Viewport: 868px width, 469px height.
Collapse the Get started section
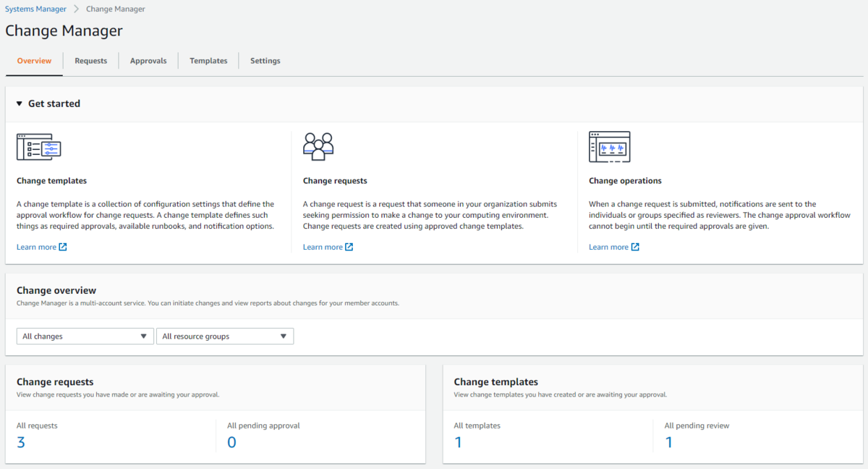(x=19, y=103)
